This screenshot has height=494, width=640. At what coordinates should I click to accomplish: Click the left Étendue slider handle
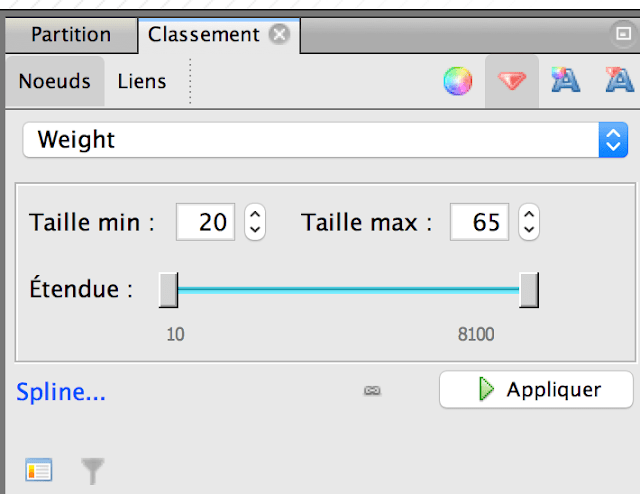pyautogui.click(x=168, y=290)
